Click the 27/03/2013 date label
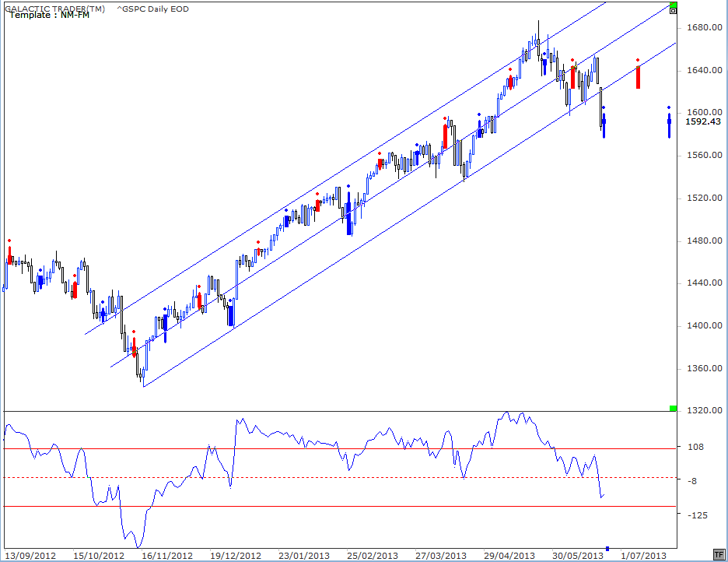The height and width of the screenshot is (562, 728). click(x=441, y=556)
